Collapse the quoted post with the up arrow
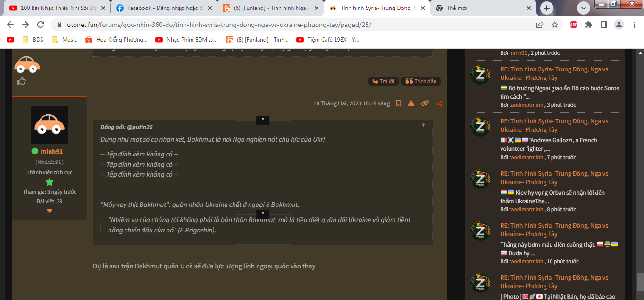The image size is (644, 300). 423,125
